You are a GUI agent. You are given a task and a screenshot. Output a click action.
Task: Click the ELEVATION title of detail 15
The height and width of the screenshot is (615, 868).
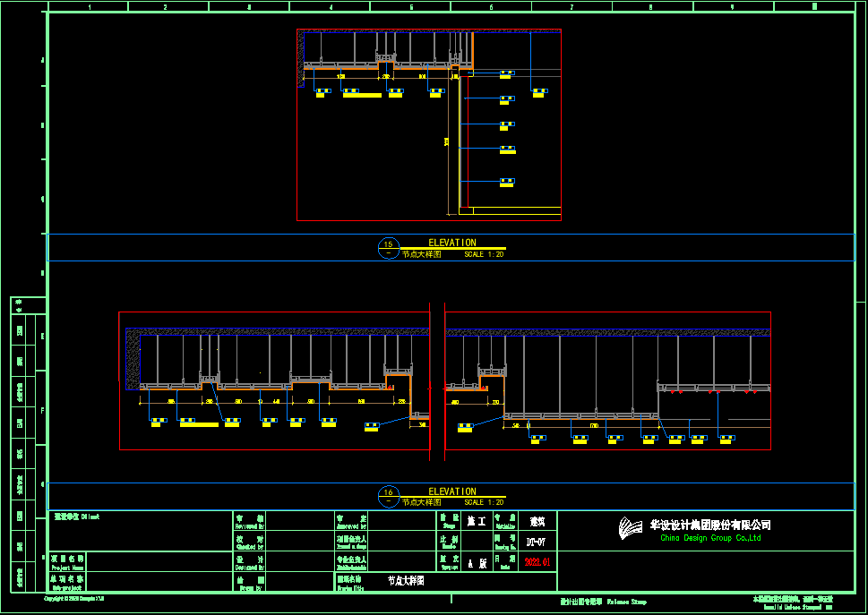(x=452, y=243)
